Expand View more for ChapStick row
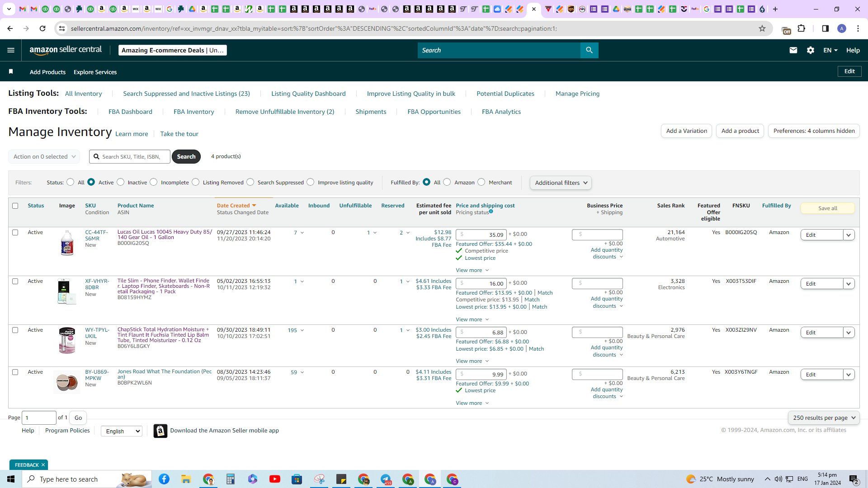Viewport: 868px width, 488px height. coord(472,361)
